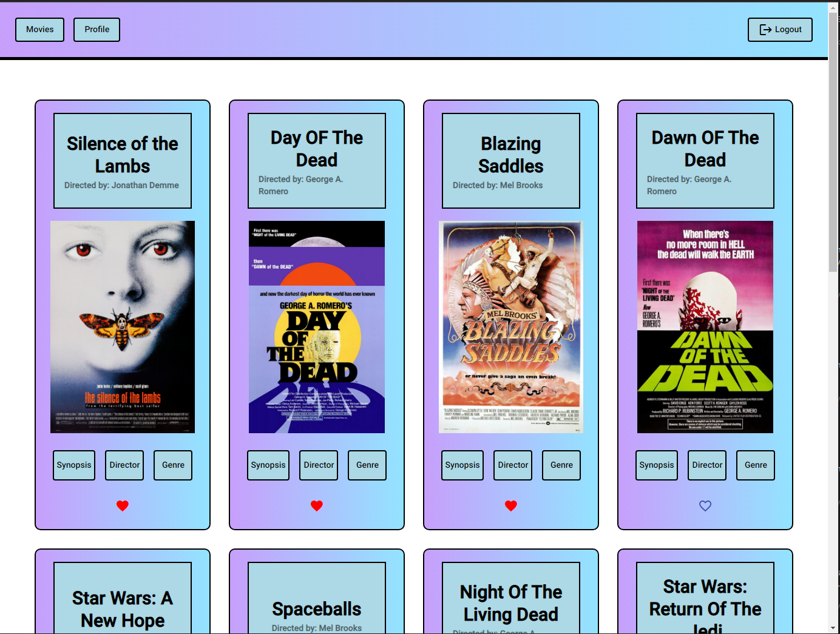This screenshot has width=840, height=634.
Task: Show Synopsis for Dawn Of The Dead
Action: coord(657,465)
